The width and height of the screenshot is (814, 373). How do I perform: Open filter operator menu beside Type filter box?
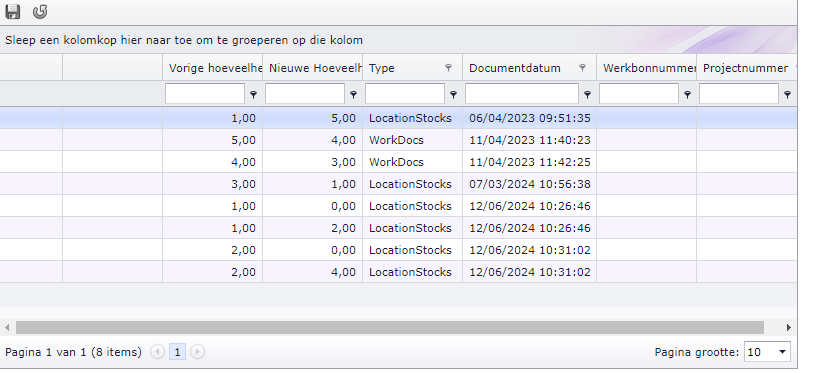pyautogui.click(x=453, y=94)
